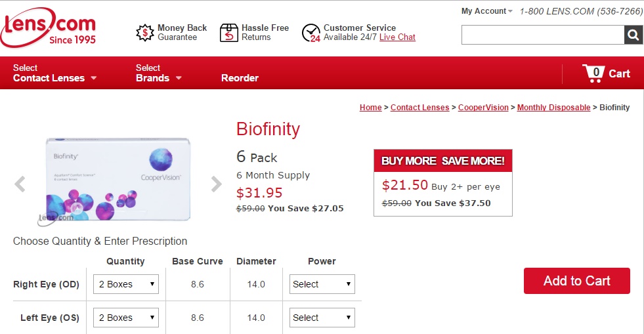Image resolution: width=644 pixels, height=334 pixels.
Task: Expand Select Brands menu
Action: tap(159, 73)
